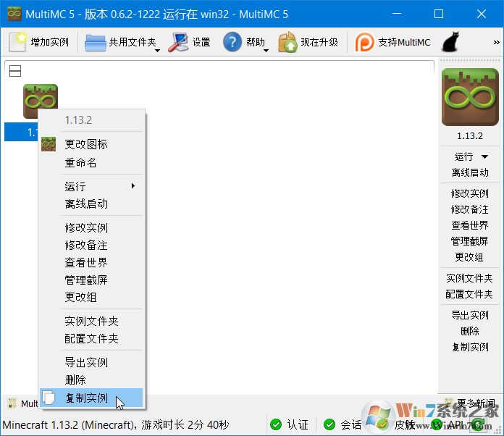Viewport: 504px width, 436px height.
Task: Select Change Icon (更改图标) in the context menu
Action: click(x=86, y=144)
